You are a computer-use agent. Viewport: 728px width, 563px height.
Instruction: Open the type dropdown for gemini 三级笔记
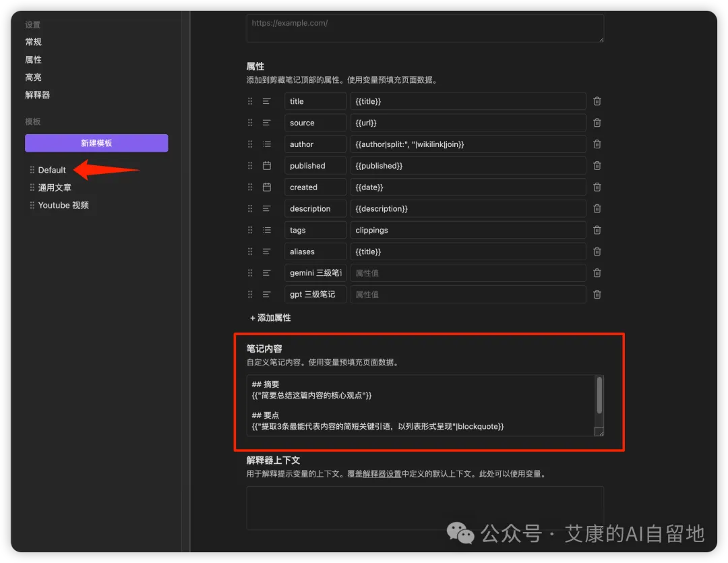267,272
